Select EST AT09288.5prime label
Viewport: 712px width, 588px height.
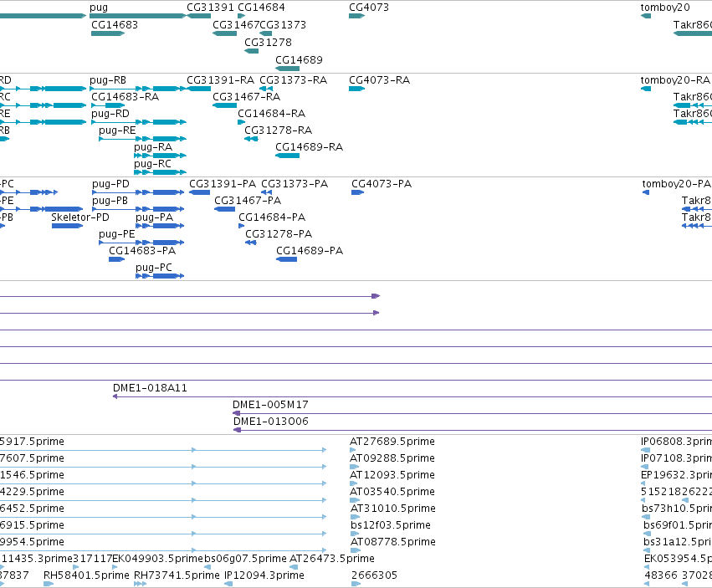(392, 458)
